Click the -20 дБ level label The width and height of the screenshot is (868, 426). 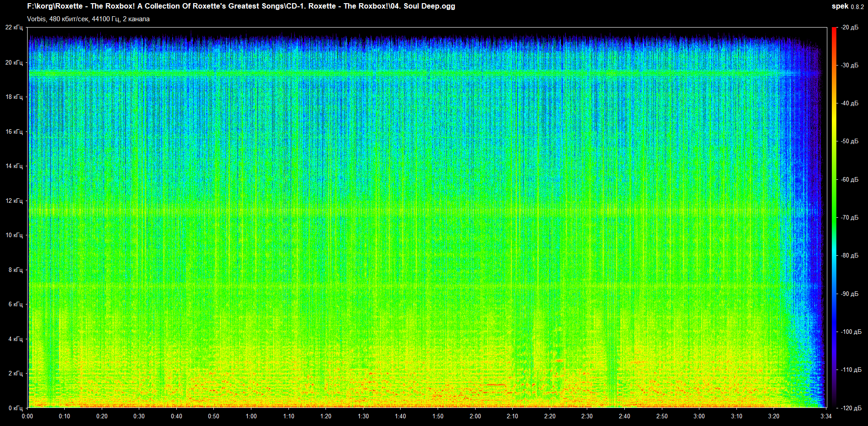tap(849, 28)
